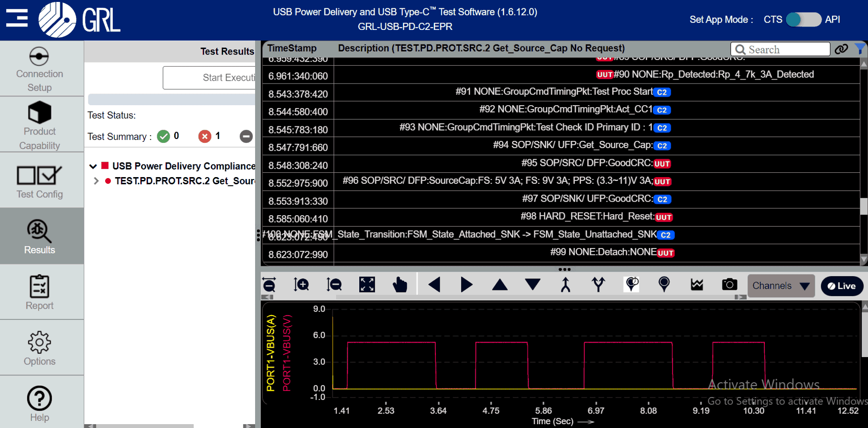The width and height of the screenshot is (868, 428).
Task: Take a snapshot with camera icon
Action: tap(730, 284)
